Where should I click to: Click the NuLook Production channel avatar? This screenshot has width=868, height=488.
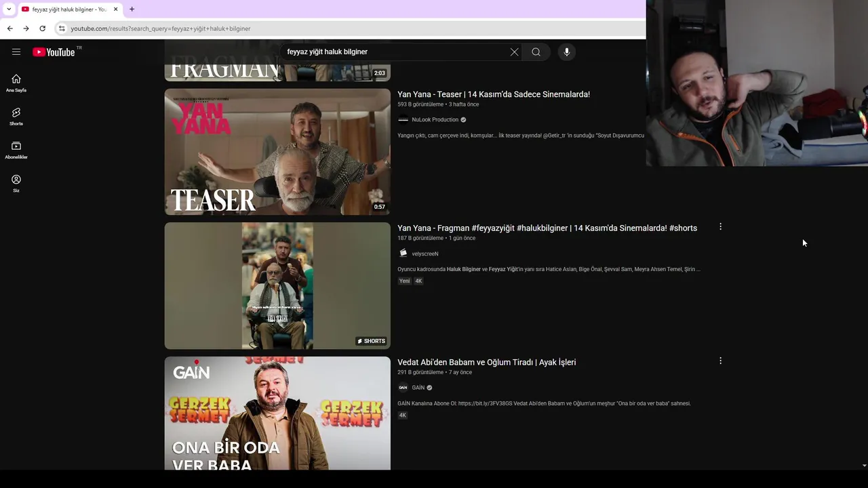point(403,119)
